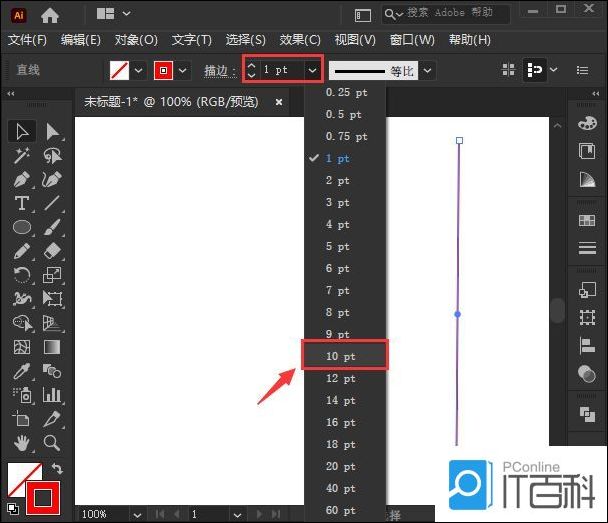The image size is (608, 523).
Task: Click the stroke weight input field
Action: pos(282,70)
